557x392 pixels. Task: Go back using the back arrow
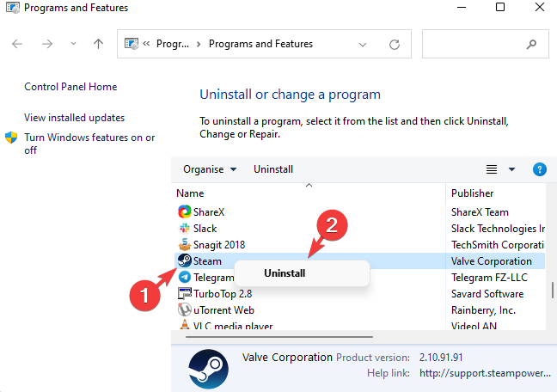click(x=17, y=44)
